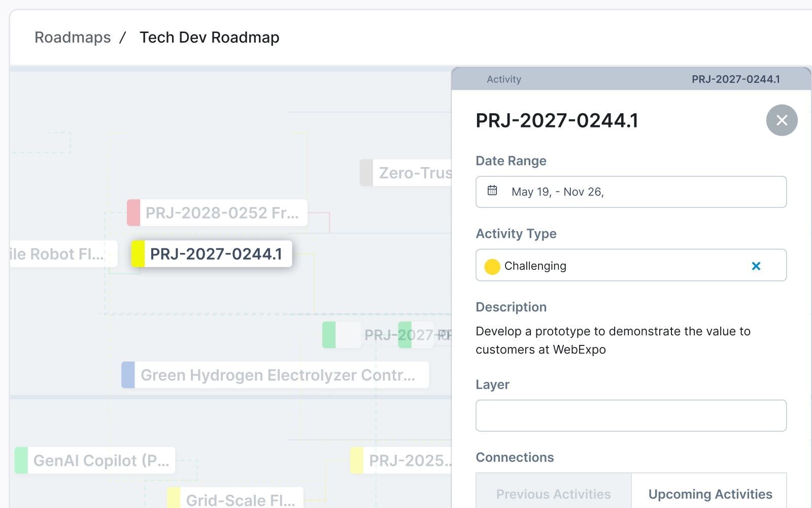Viewport: 812px width, 508px height.
Task: Select the Green Hydrogen Electrolyzer Contr... card
Action: (x=275, y=375)
